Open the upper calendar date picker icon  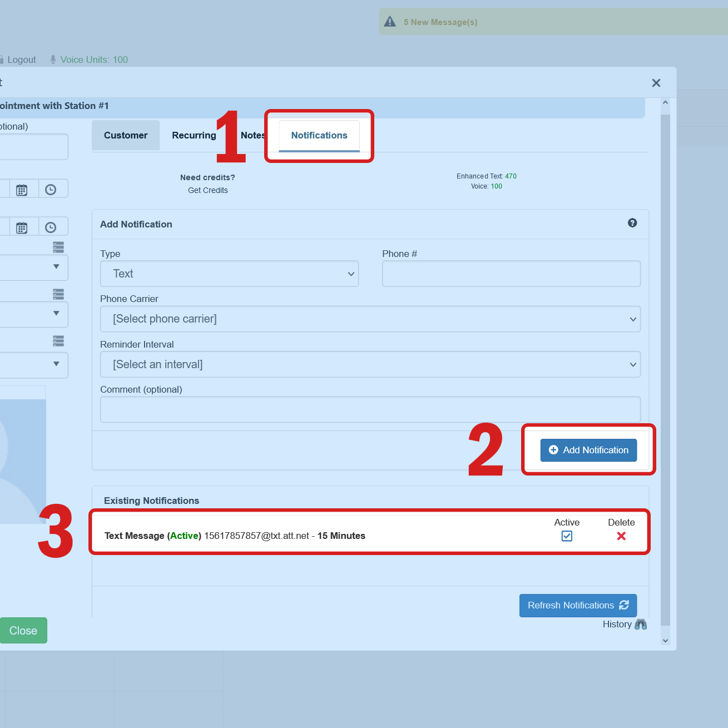[x=22, y=190]
